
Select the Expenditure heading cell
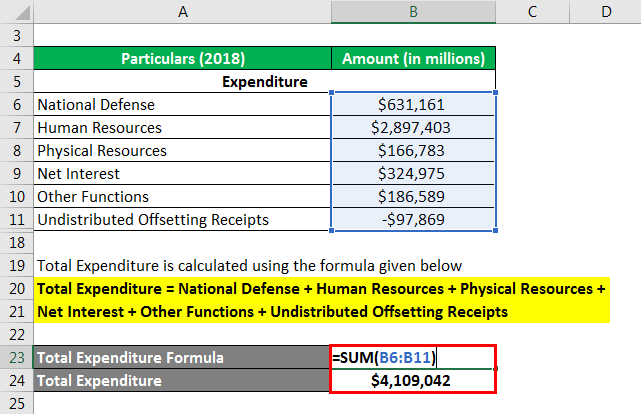pos(264,81)
